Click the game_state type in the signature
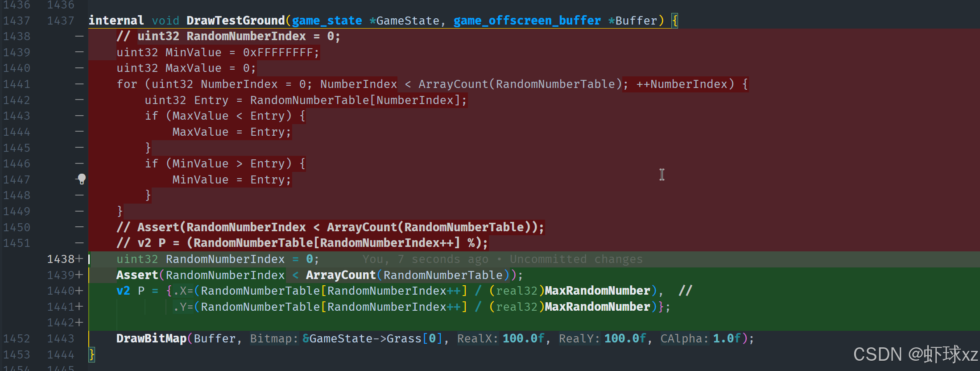The width and height of the screenshot is (980, 371). tap(327, 21)
